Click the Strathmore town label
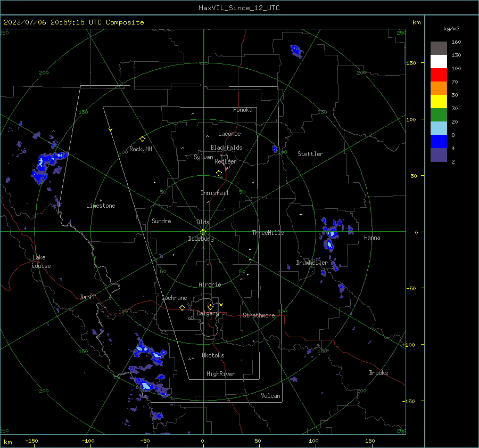Screen dimensions: 479x448 click(259, 315)
